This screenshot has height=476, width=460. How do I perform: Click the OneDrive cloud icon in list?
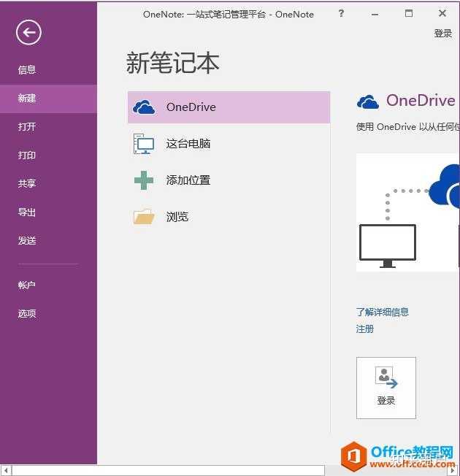coord(144,107)
